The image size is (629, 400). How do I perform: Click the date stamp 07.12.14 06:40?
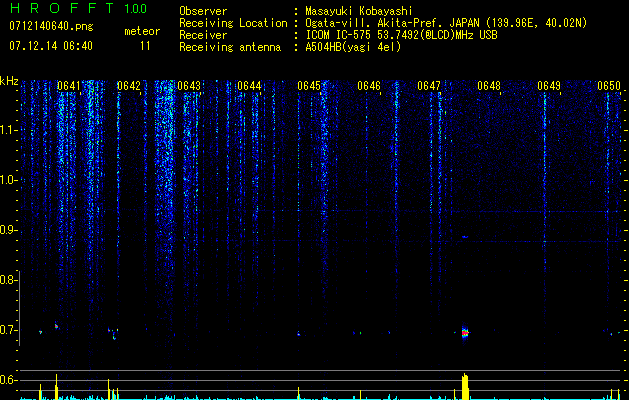coord(51,46)
